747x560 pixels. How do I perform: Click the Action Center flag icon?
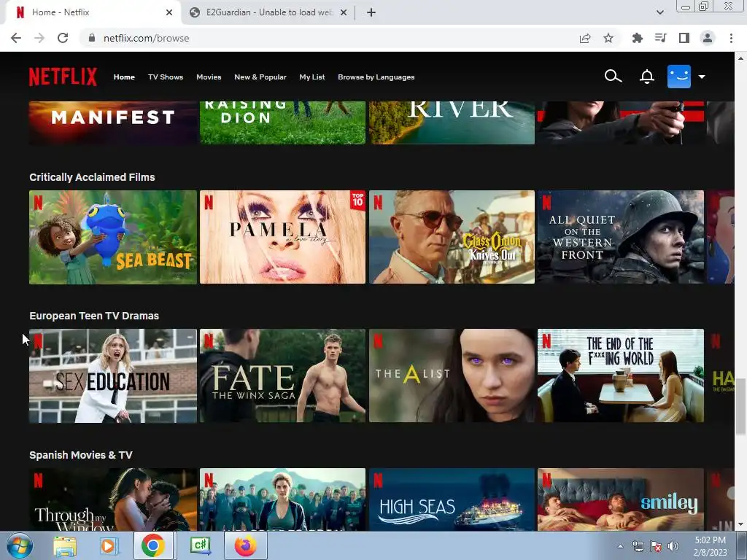(x=656, y=546)
